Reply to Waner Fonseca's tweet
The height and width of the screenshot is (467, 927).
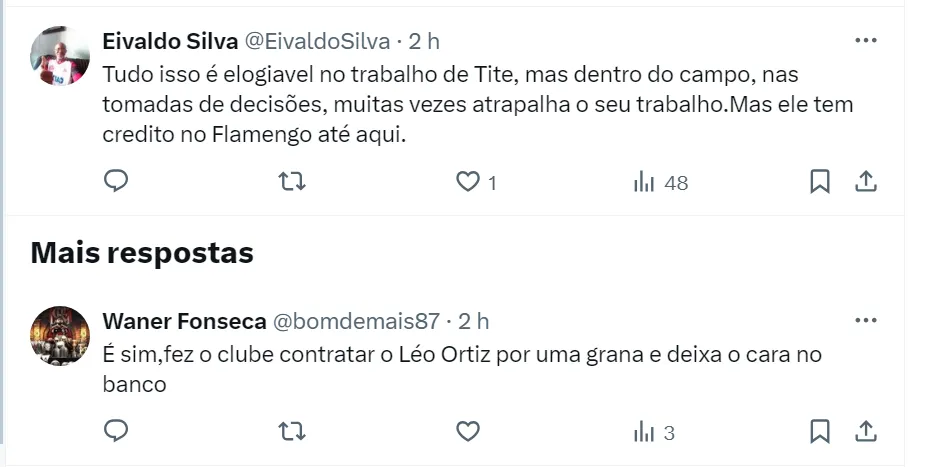116,432
